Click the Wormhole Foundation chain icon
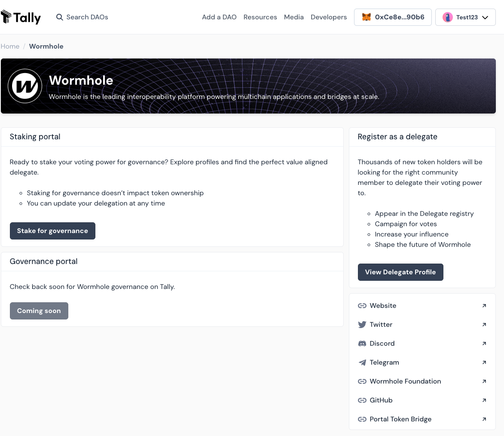Image resolution: width=504 pixels, height=436 pixels. (x=362, y=381)
